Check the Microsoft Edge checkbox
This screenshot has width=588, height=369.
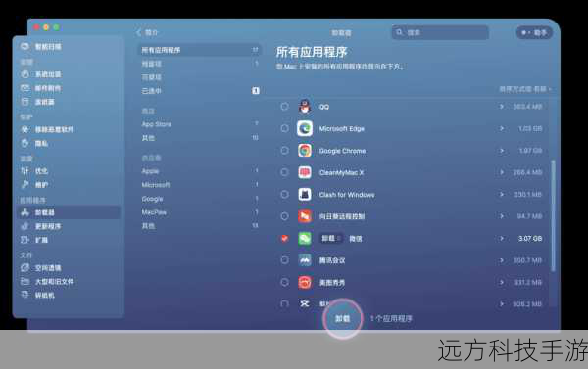tap(284, 128)
